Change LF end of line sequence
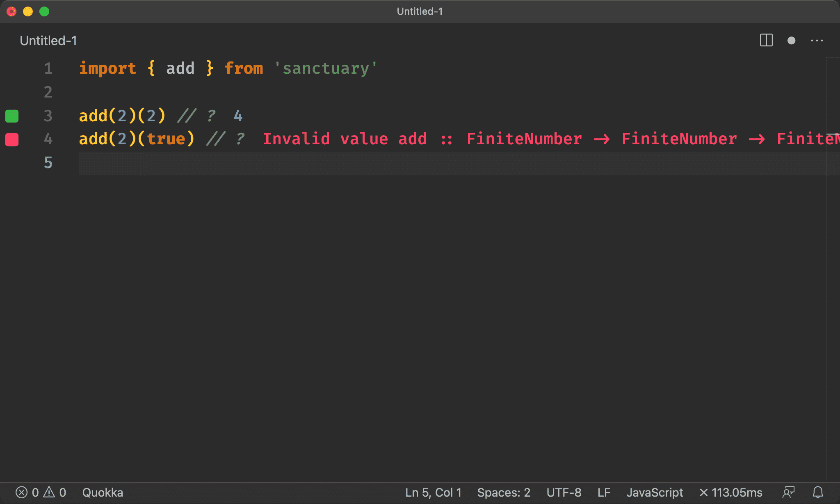The height and width of the screenshot is (504, 840). point(604,492)
